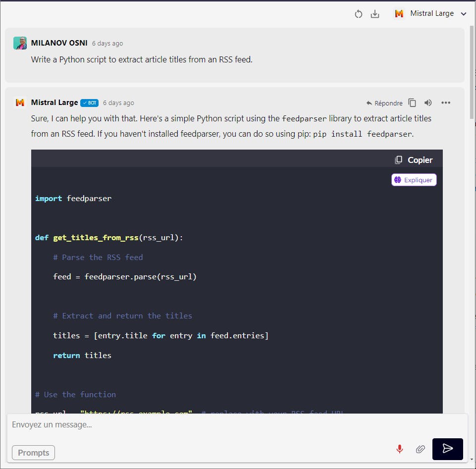Click the vertical scrollbar on the right
Viewport: 476px width, 469px height.
(x=472, y=74)
